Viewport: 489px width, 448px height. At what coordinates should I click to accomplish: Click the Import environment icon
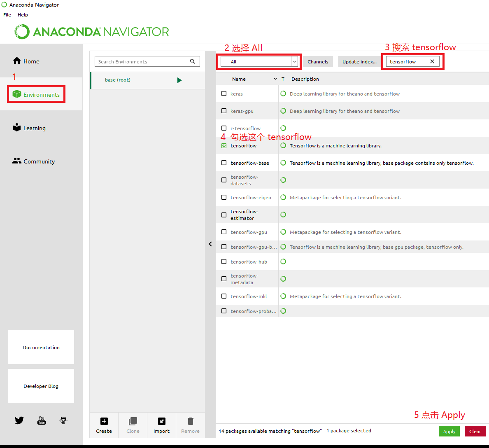point(161,421)
